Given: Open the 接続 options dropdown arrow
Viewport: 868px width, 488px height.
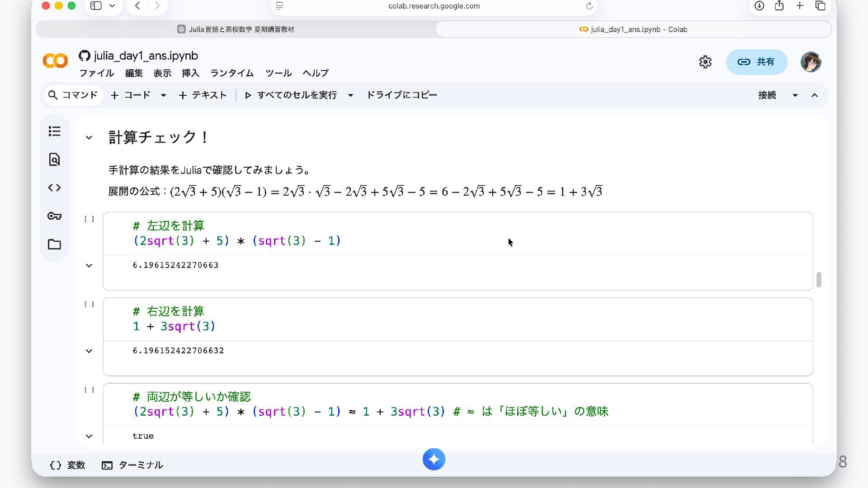Looking at the screenshot, I should tap(795, 95).
